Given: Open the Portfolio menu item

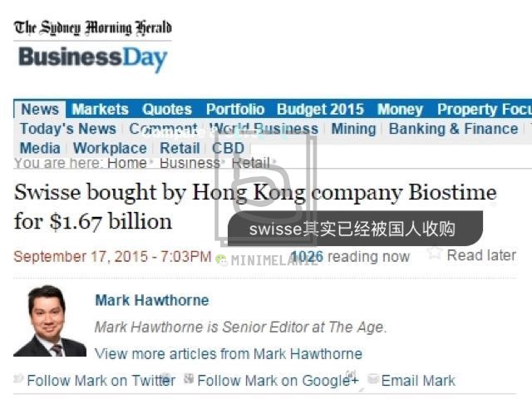Looking at the screenshot, I should [235, 110].
